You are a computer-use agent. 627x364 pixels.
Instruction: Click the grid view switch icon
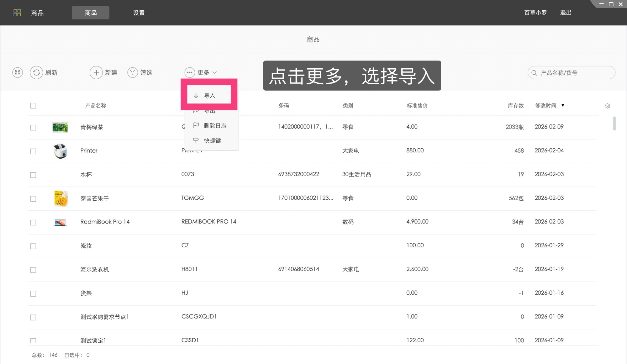pyautogui.click(x=18, y=72)
